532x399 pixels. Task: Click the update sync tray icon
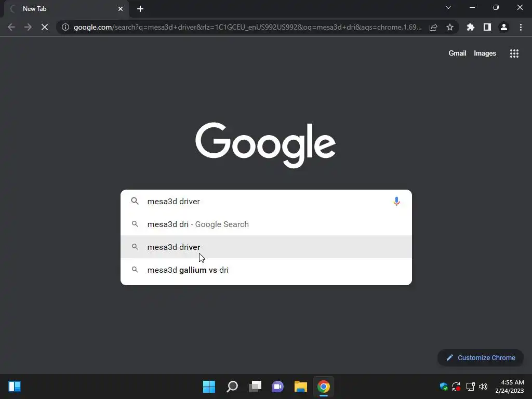pyautogui.click(x=456, y=387)
